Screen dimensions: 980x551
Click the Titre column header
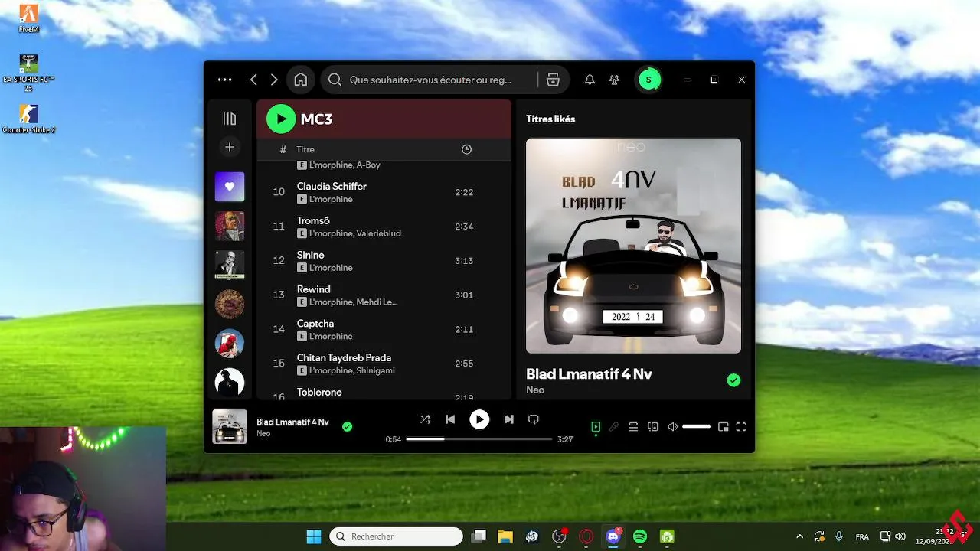pyautogui.click(x=305, y=149)
